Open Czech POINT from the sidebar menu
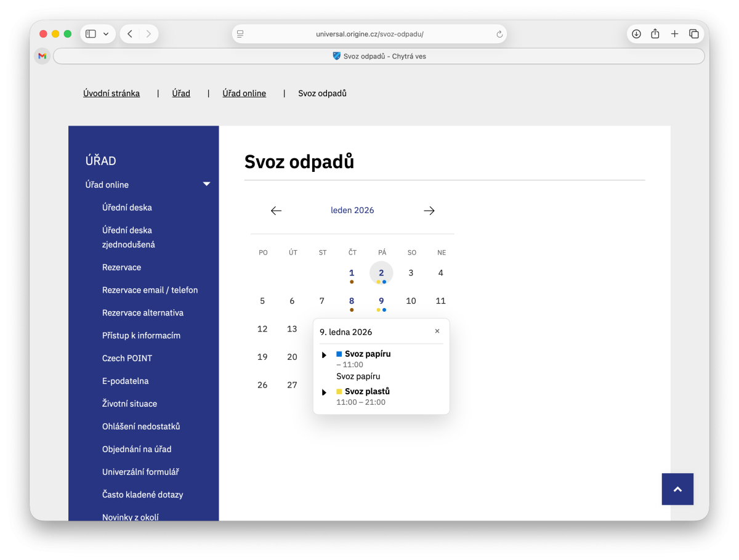This screenshot has width=739, height=560. coord(127,358)
